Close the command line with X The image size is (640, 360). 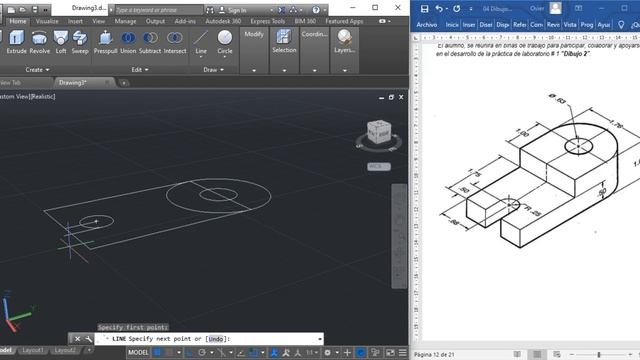[x=77, y=339]
